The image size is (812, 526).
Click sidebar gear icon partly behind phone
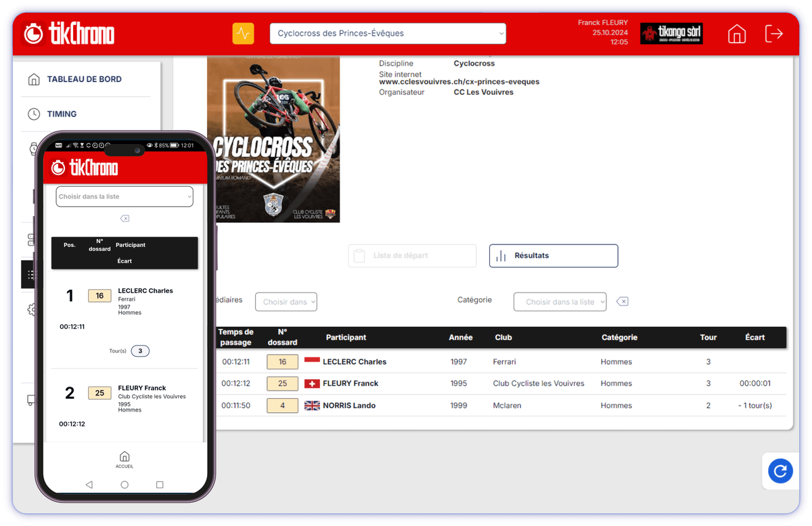30,310
